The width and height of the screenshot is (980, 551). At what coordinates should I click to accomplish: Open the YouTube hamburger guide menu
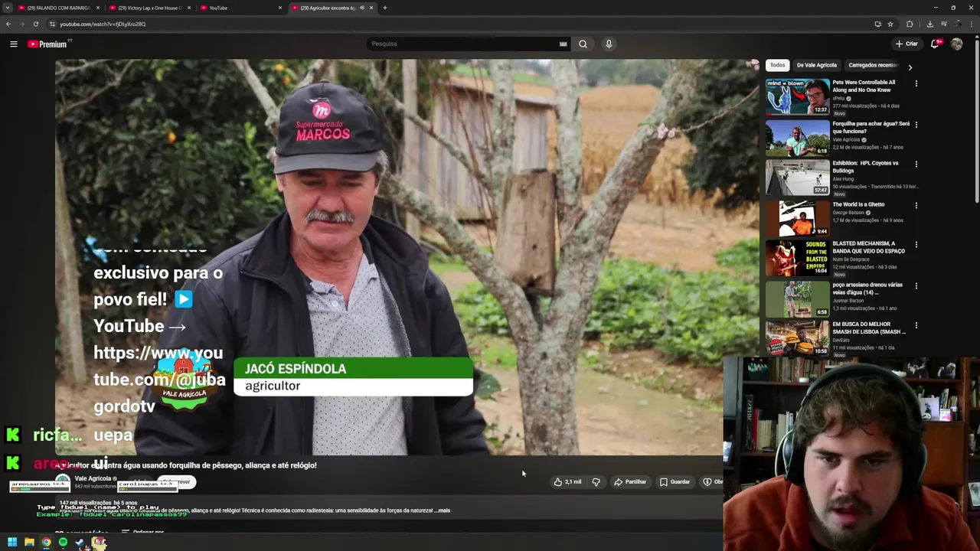coord(13,44)
